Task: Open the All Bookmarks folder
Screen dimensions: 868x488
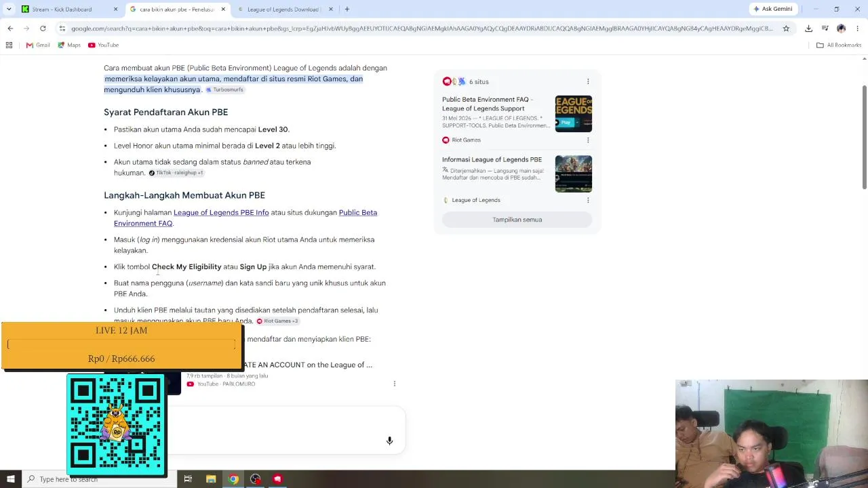Action: pyautogui.click(x=839, y=45)
